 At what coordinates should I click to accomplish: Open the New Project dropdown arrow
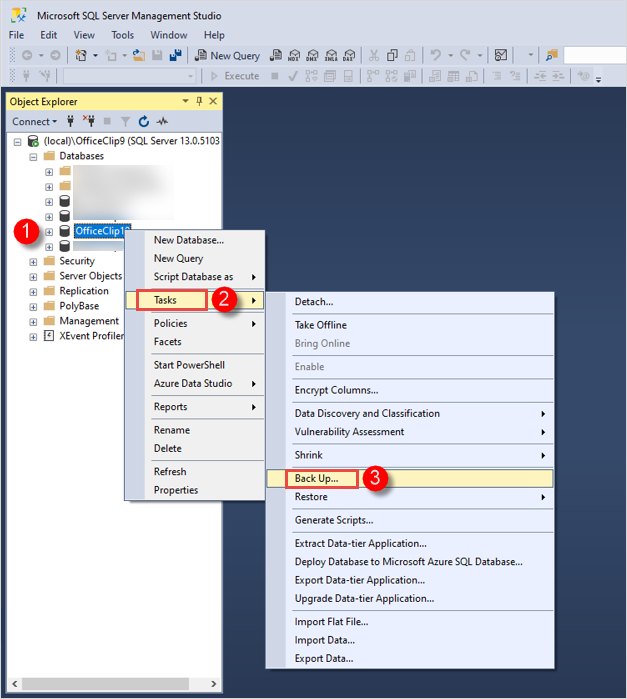[x=95, y=56]
